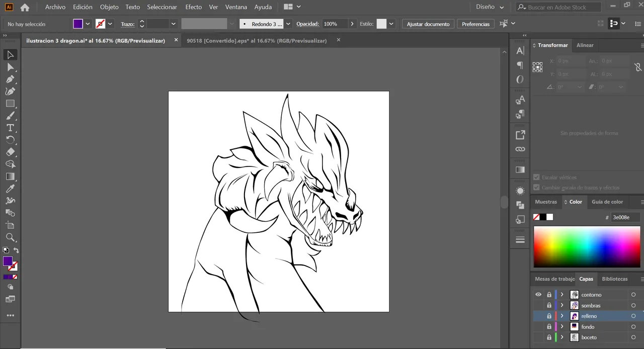
Task: Select the Rotate tool
Action: [10, 140]
